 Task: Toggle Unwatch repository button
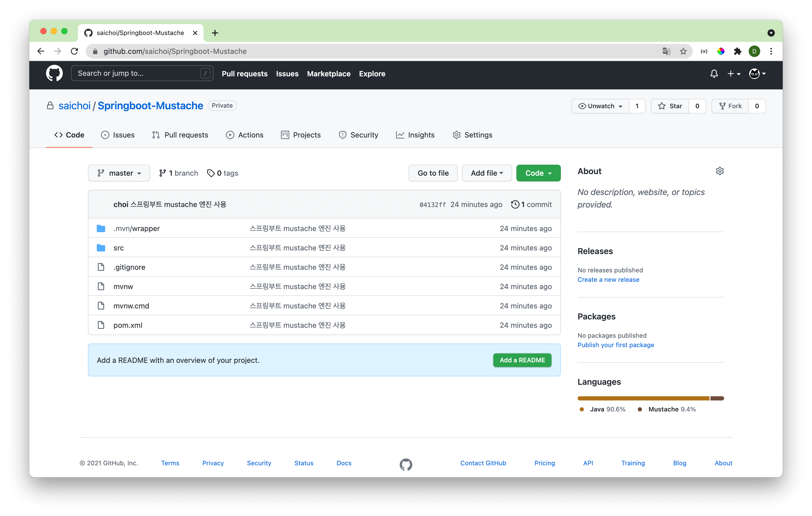pos(600,106)
